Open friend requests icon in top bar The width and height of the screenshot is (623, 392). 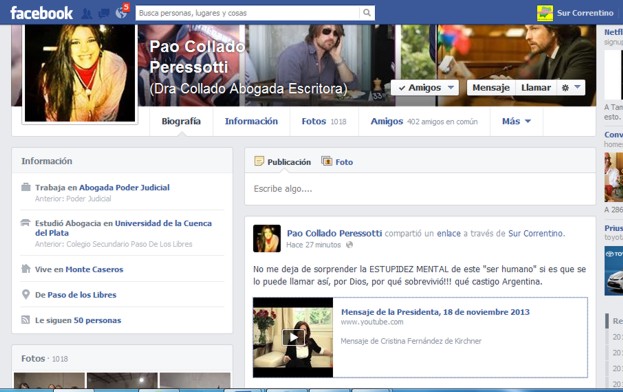[87, 14]
